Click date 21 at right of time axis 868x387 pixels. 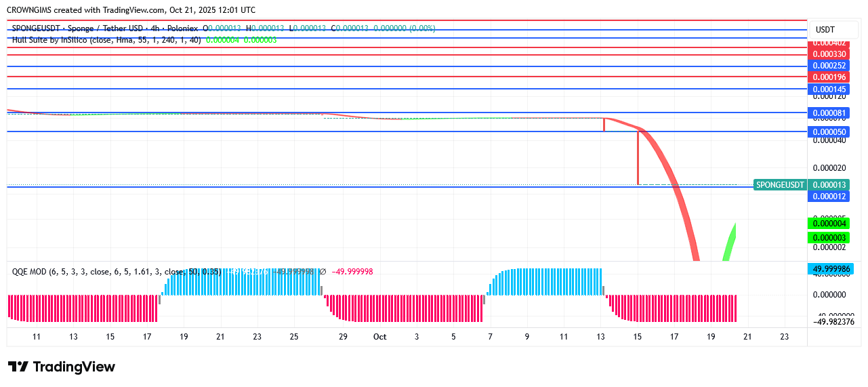pyautogui.click(x=747, y=337)
